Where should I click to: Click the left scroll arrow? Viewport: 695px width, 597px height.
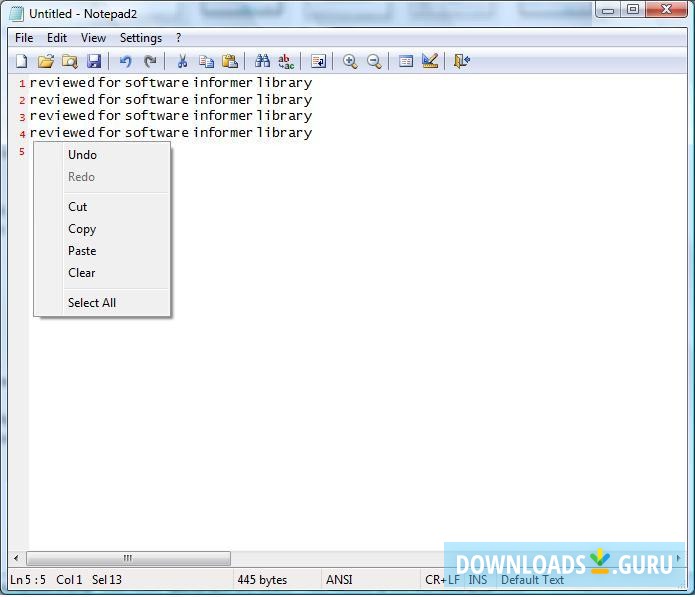coord(16,558)
